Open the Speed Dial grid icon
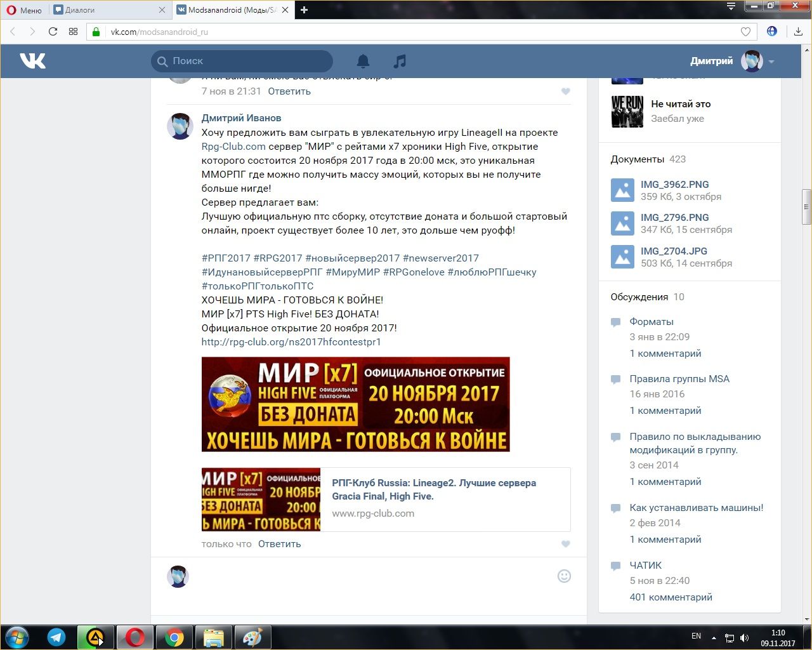 tap(73, 32)
